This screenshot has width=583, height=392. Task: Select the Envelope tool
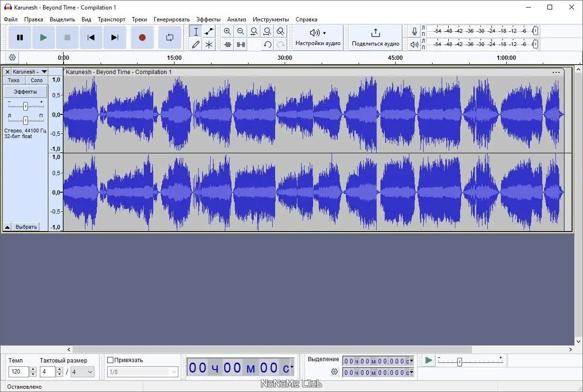[209, 32]
